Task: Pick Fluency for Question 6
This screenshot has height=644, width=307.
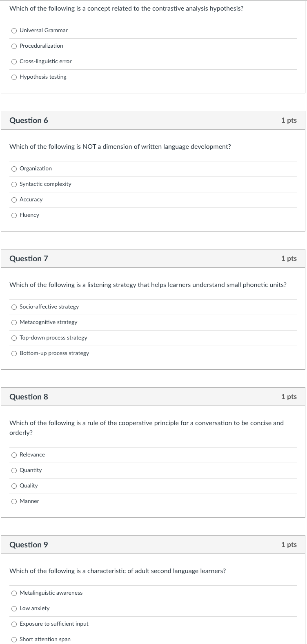Action: 14,215
